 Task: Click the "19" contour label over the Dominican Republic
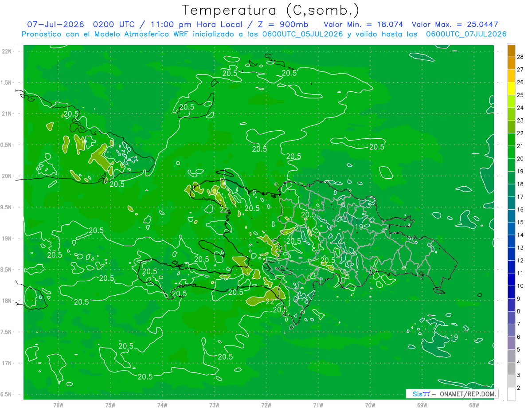(359, 227)
